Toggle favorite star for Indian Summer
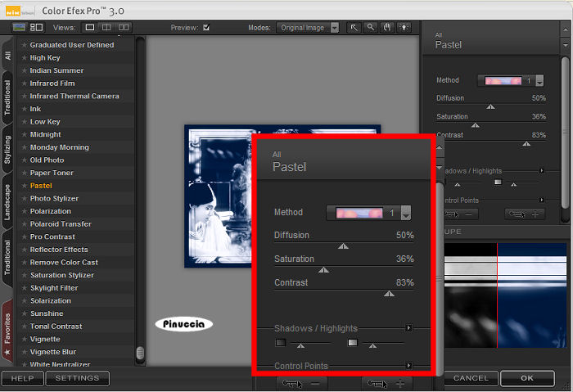The image size is (573, 392). point(24,70)
